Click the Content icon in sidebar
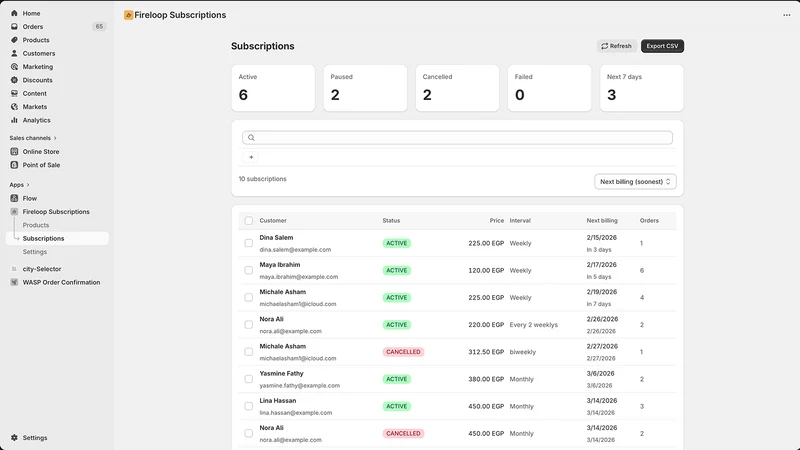The image size is (800, 450). [14, 93]
